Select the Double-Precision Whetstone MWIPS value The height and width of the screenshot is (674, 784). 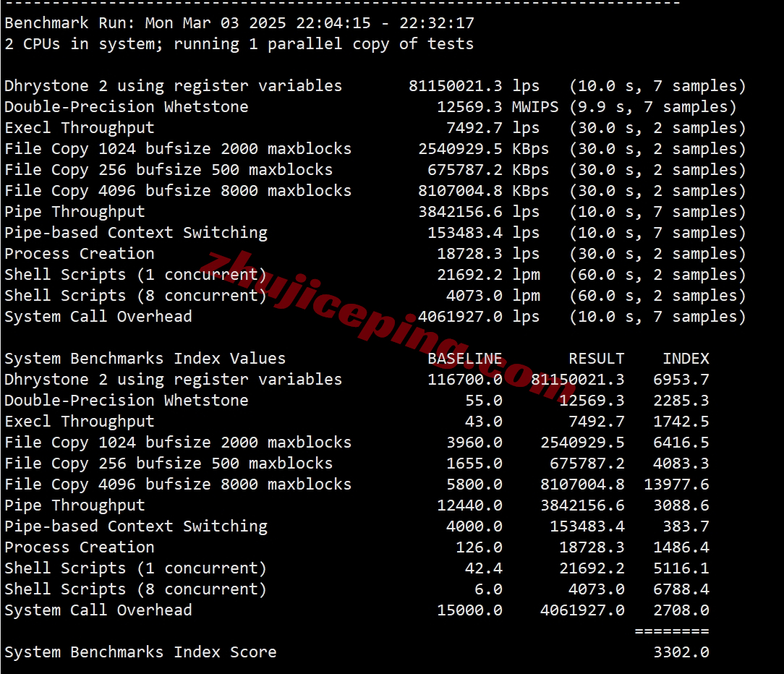[498, 107]
